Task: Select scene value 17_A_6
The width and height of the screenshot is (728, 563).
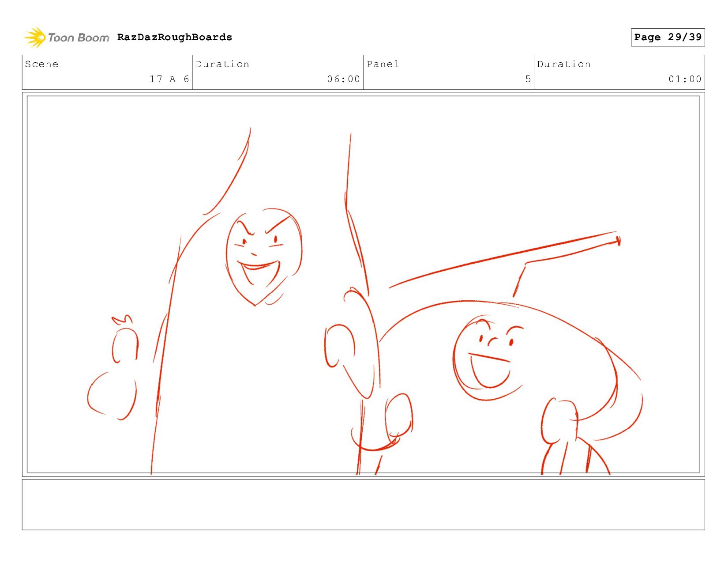Action: (169, 79)
